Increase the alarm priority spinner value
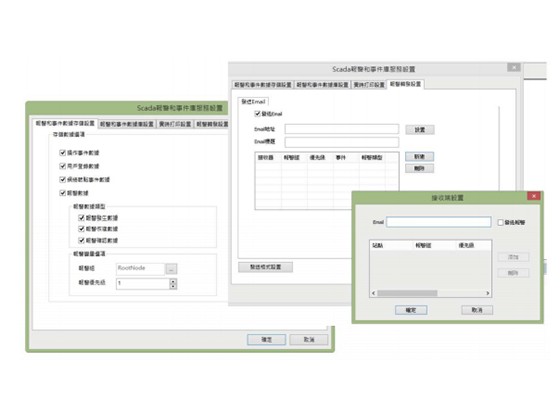This screenshot has width=560, height=420. [173, 281]
